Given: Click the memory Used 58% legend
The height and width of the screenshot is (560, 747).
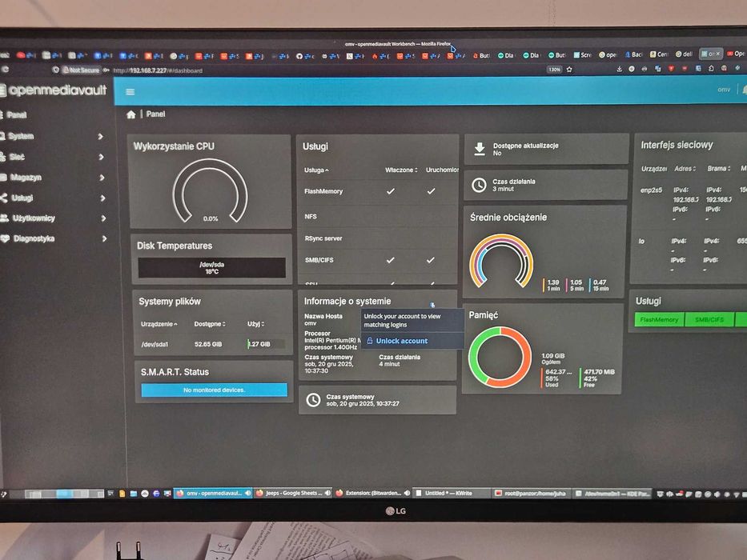Looking at the screenshot, I should [x=556, y=378].
